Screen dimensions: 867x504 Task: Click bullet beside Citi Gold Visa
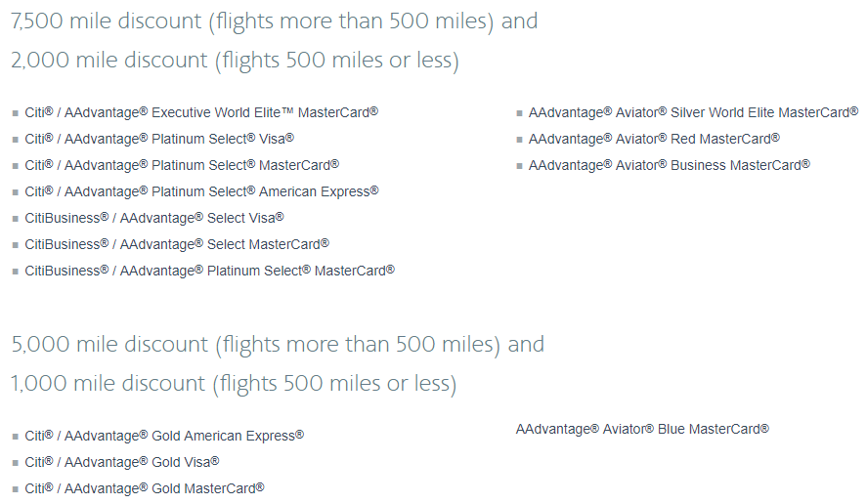pyautogui.click(x=16, y=464)
